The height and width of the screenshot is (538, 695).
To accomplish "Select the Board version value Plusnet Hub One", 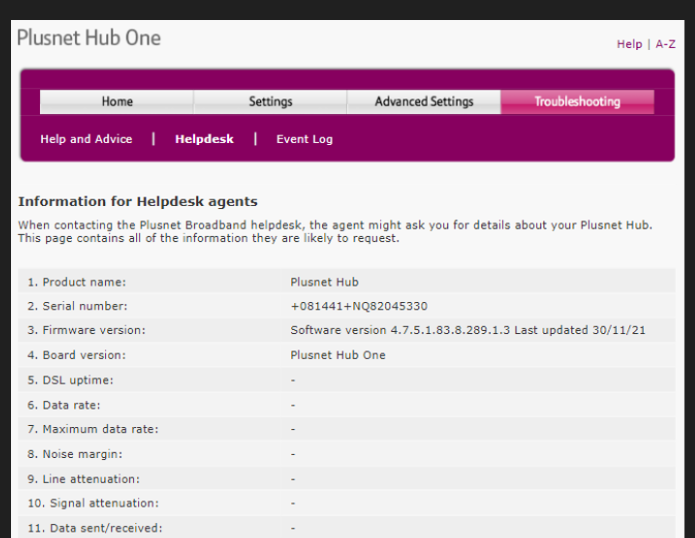I will (338, 355).
